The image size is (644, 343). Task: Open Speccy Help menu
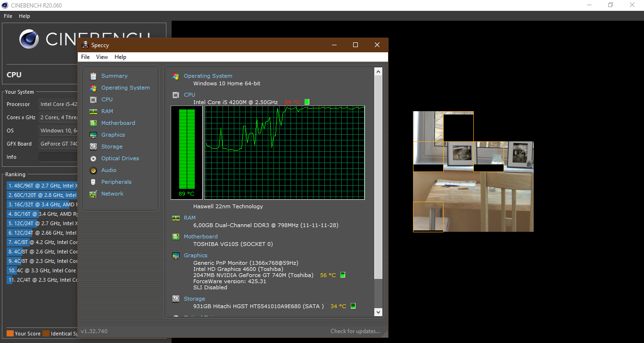pyautogui.click(x=120, y=57)
